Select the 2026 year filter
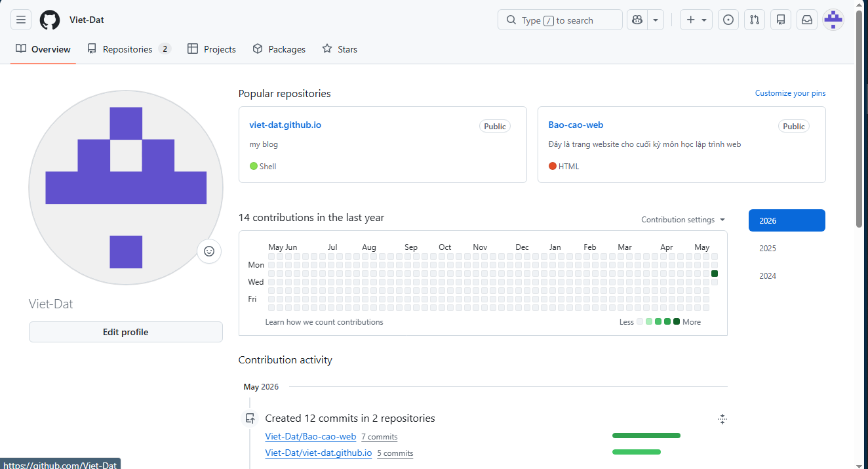The width and height of the screenshot is (868, 469). point(787,220)
